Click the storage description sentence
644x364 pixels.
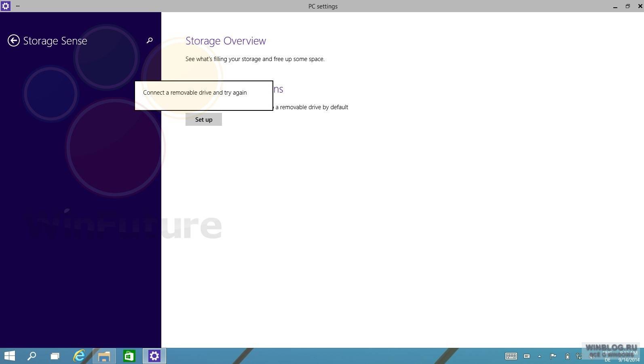[x=255, y=59]
